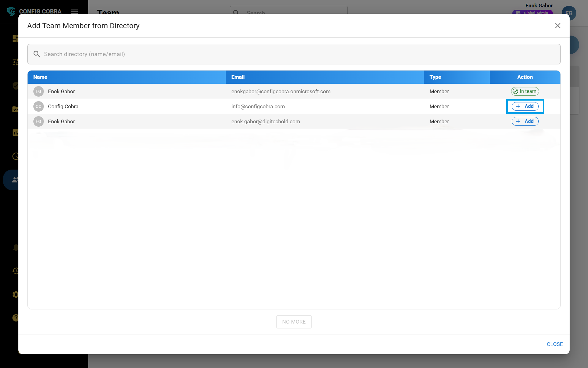This screenshot has height=368, width=588.
Task: Click email enokgabor@configcobra.onmicrosoft.com
Action: point(281,91)
